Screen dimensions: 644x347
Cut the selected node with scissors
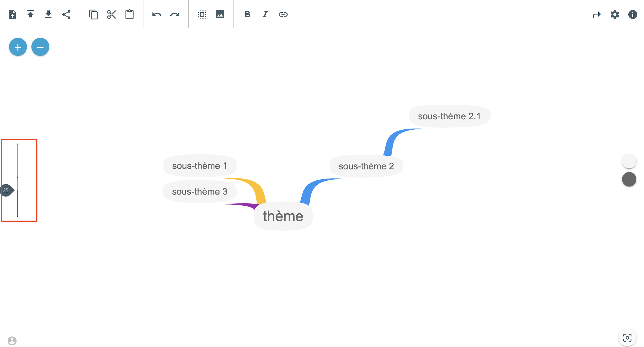112,14
